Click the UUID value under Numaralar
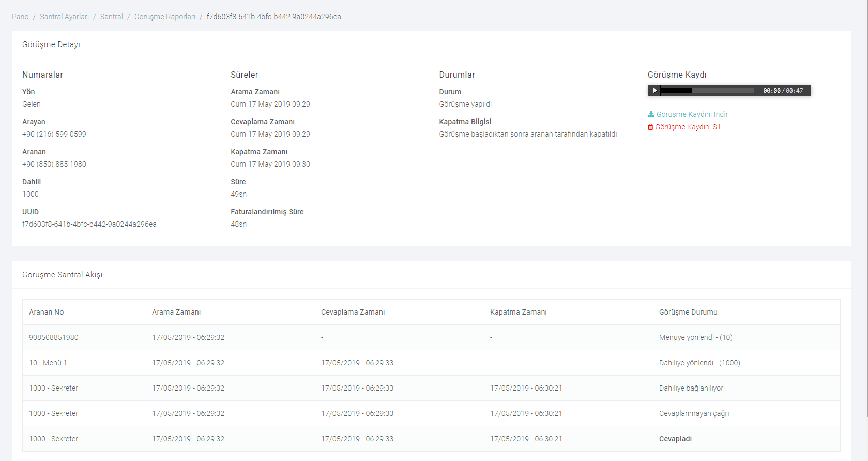The height and width of the screenshot is (461, 868). coord(89,224)
